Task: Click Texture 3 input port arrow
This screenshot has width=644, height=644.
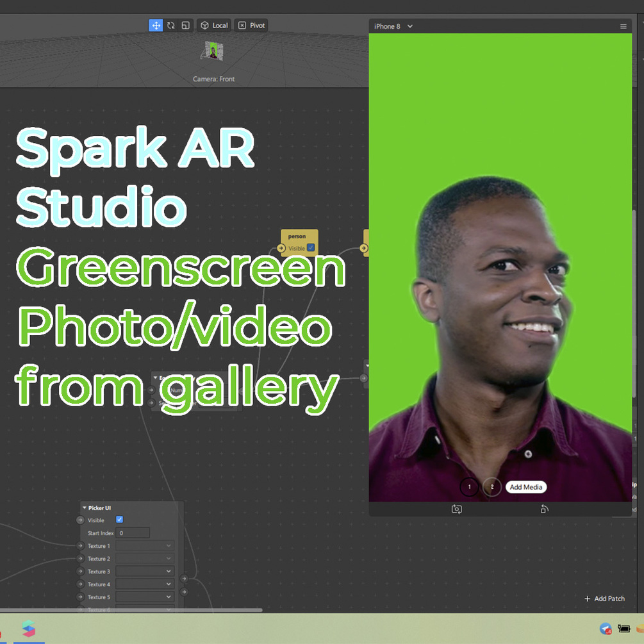Action: coord(81,572)
